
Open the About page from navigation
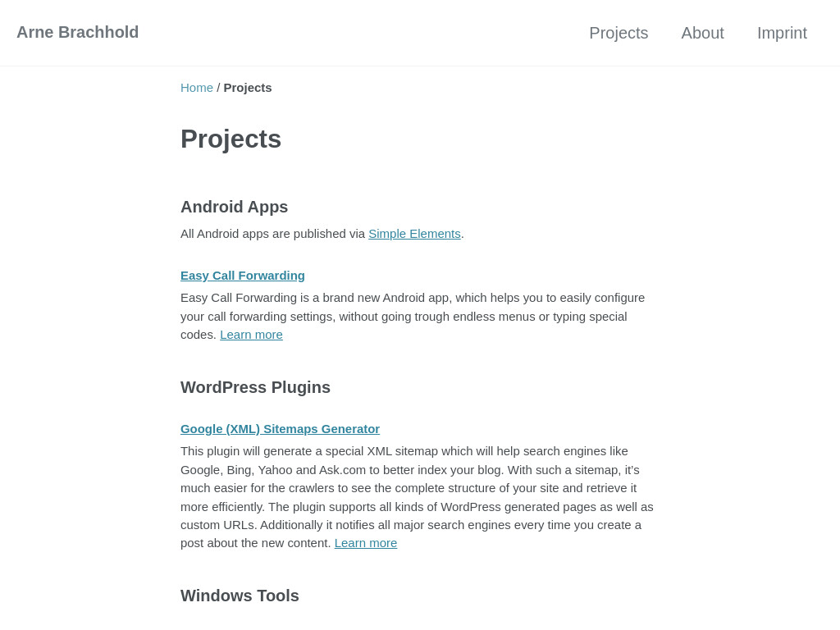pyautogui.click(x=702, y=33)
